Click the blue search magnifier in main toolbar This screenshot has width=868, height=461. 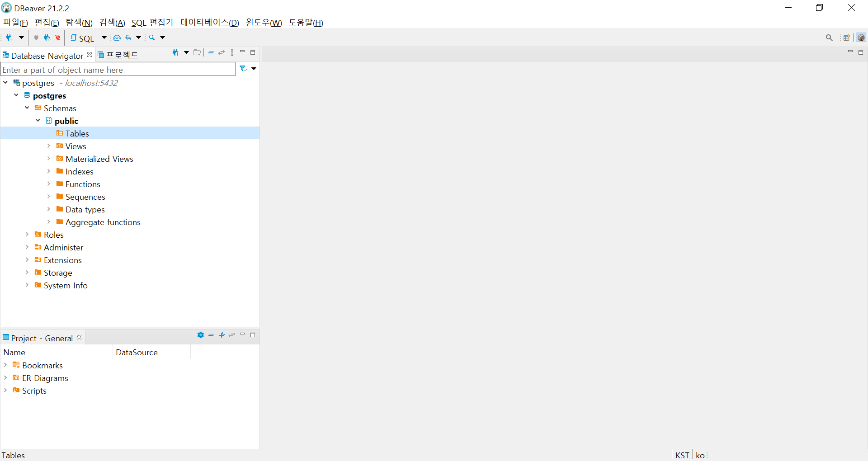click(152, 38)
